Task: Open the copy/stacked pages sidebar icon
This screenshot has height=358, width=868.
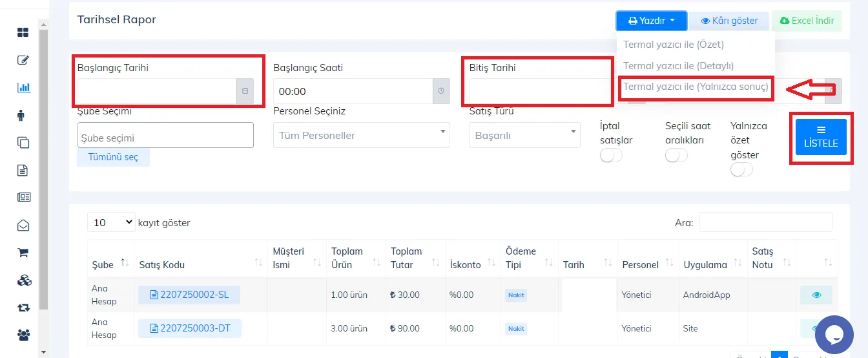Action: coord(23,143)
